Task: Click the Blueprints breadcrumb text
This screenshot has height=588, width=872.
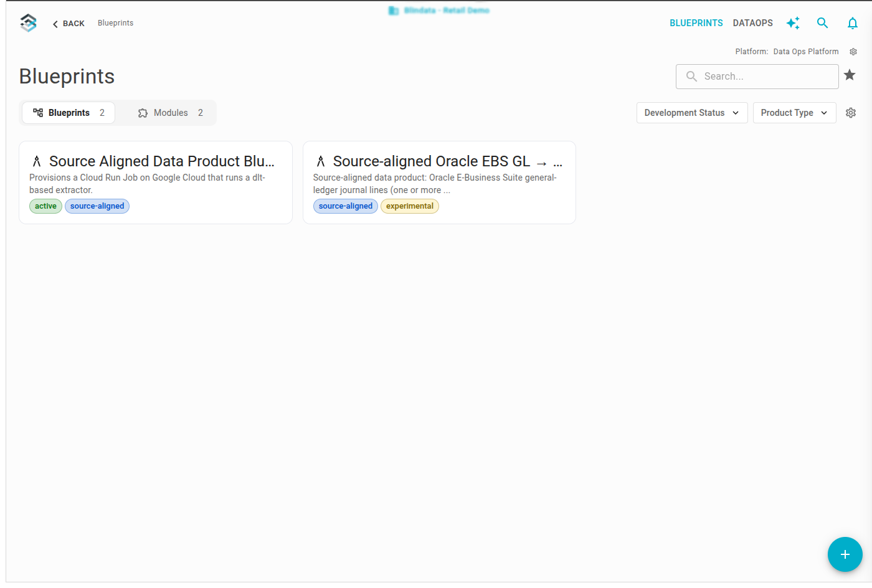Action: pos(115,23)
